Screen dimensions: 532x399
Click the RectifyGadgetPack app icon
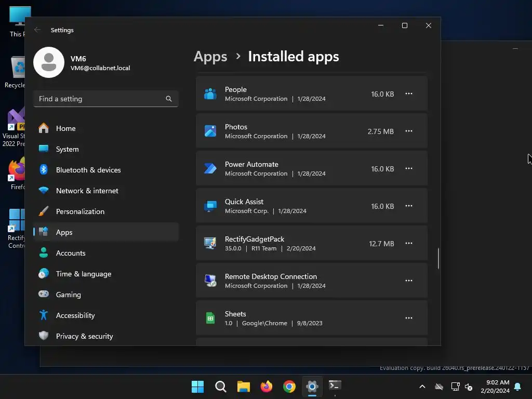[210, 243]
